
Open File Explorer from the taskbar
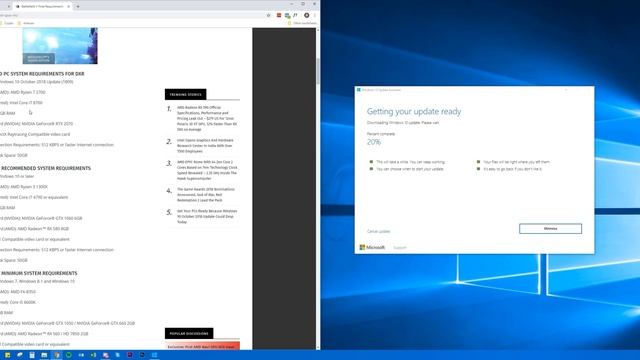[x=44, y=355]
